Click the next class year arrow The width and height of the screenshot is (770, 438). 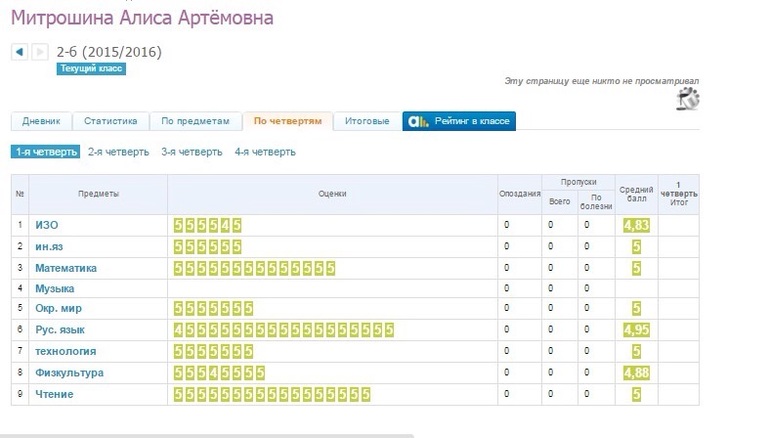39,52
